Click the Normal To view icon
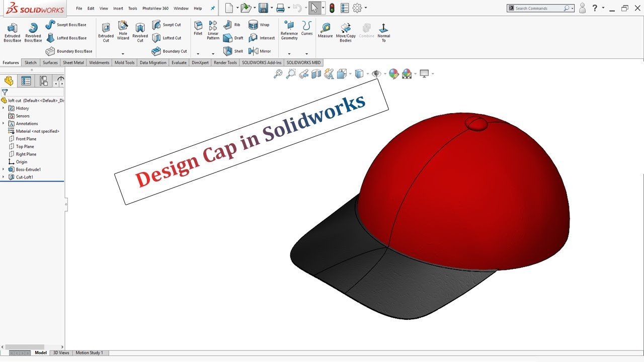The height and width of the screenshot is (362, 644). (x=384, y=33)
